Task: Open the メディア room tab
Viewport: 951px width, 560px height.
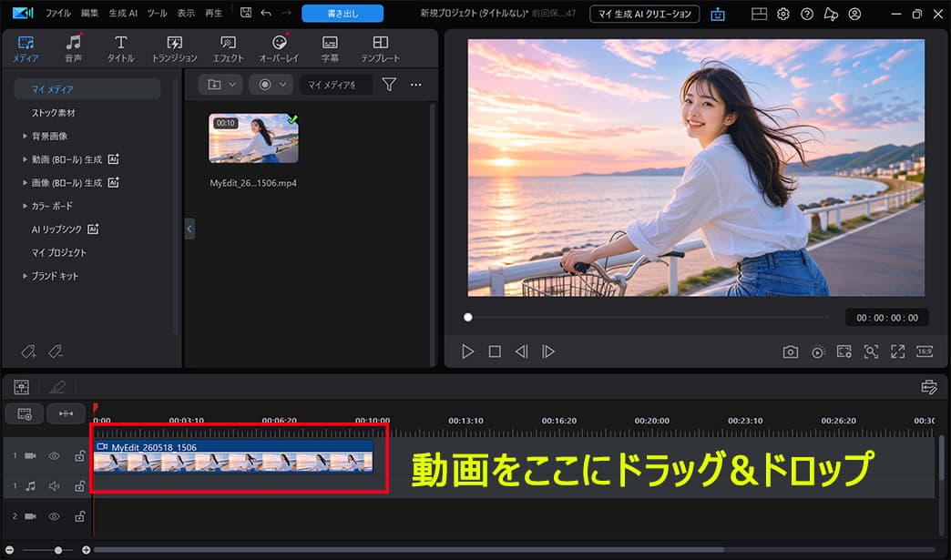Action: pyautogui.click(x=26, y=49)
